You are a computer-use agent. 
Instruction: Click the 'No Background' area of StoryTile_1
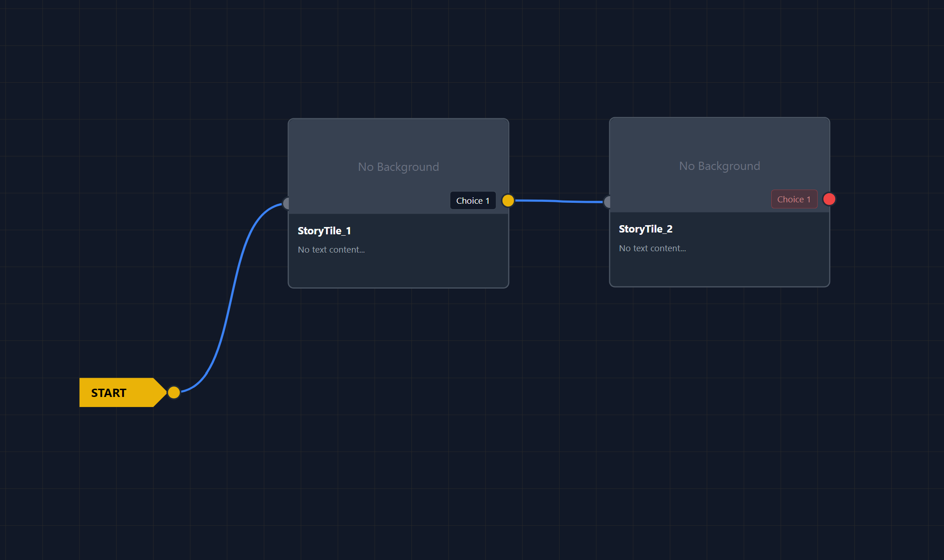398,167
